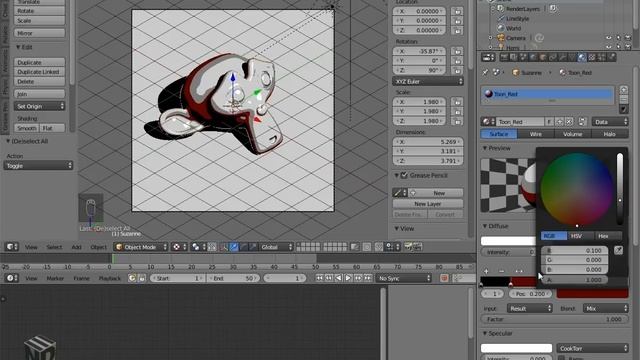This screenshot has height=360, width=640.
Task: Click the OpenGL render icon in 3D header
Action: click(x=408, y=247)
